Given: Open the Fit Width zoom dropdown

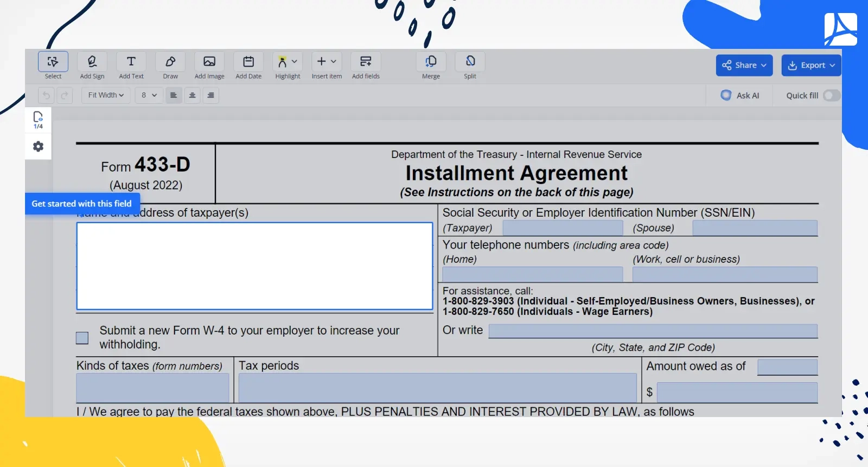Looking at the screenshot, I should point(106,95).
